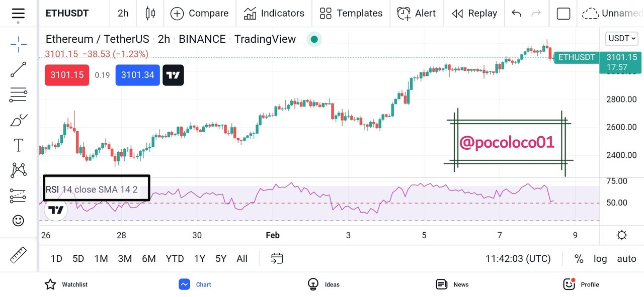The width and height of the screenshot is (644, 297).
Task: Open the candlestick chart style selector
Action: (x=150, y=14)
